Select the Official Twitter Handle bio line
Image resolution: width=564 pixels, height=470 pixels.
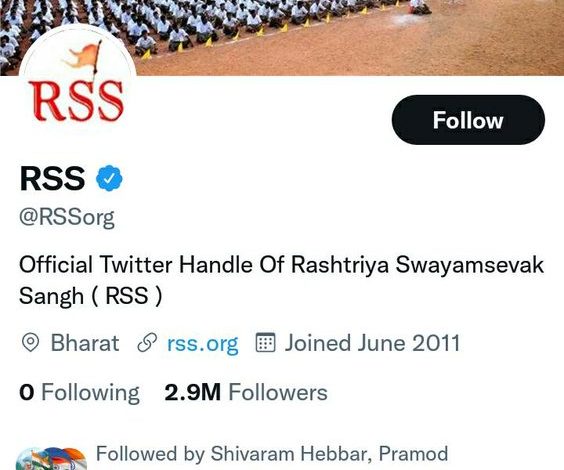click(281, 265)
